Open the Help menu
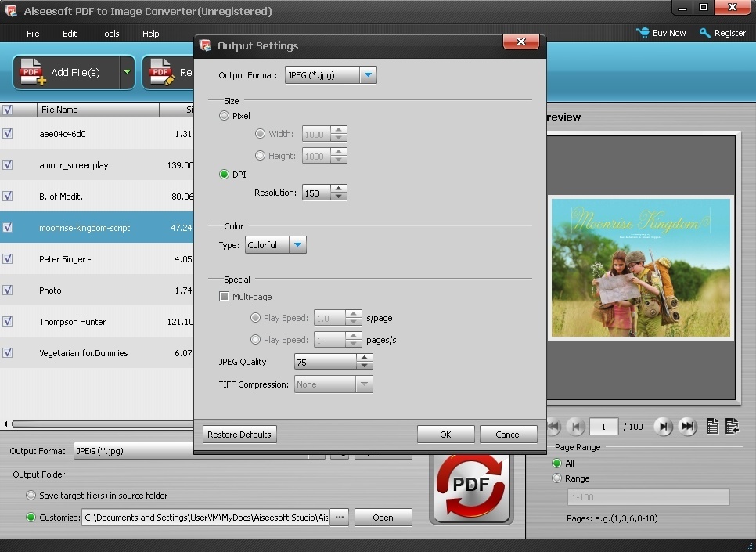The height and width of the screenshot is (552, 756). [x=150, y=34]
